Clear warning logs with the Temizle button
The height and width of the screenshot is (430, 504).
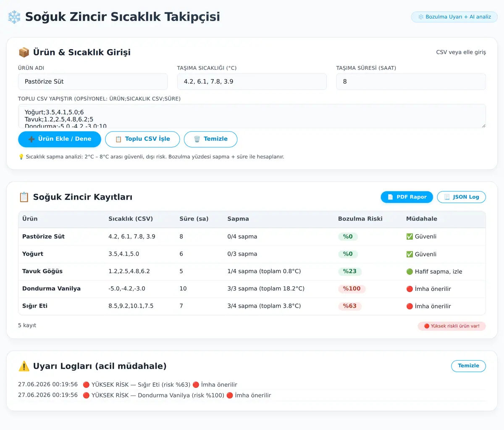point(468,366)
